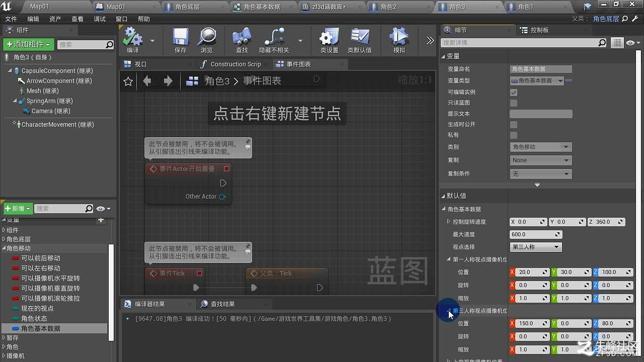Screen dimensions: 644x362
Task: Open the 复制 dropdown showing None
Action: [540, 160]
